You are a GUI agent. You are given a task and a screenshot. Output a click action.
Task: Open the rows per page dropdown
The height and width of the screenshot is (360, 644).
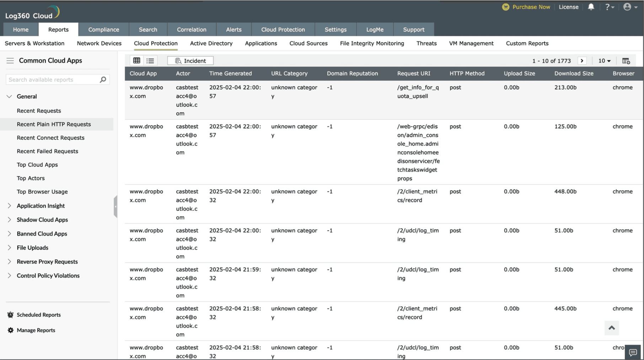point(604,61)
